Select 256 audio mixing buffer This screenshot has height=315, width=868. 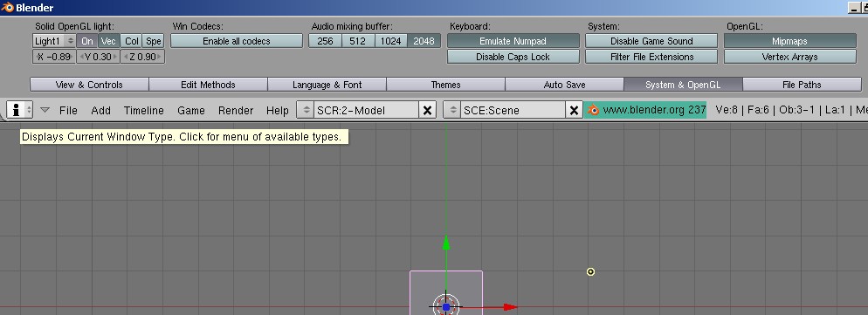coord(325,41)
